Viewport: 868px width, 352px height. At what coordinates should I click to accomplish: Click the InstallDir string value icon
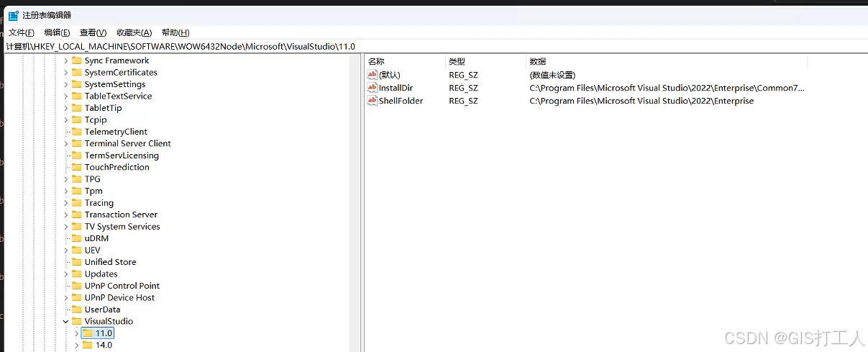click(373, 88)
